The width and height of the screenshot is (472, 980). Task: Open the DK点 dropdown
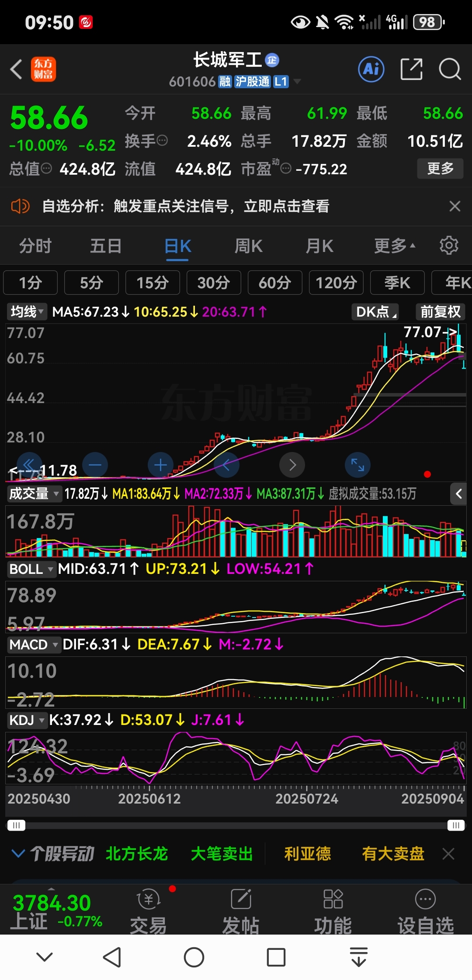pos(375,312)
